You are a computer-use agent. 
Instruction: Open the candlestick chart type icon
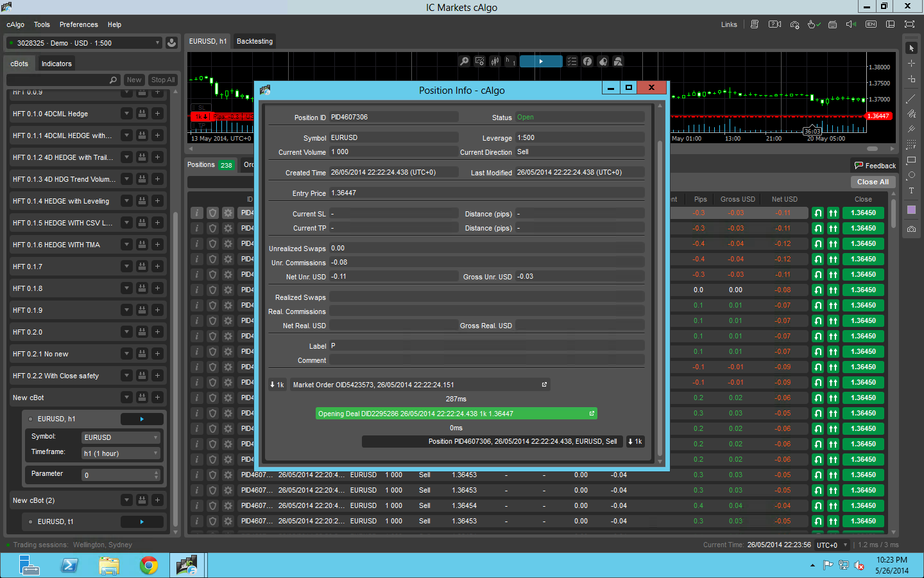(495, 61)
